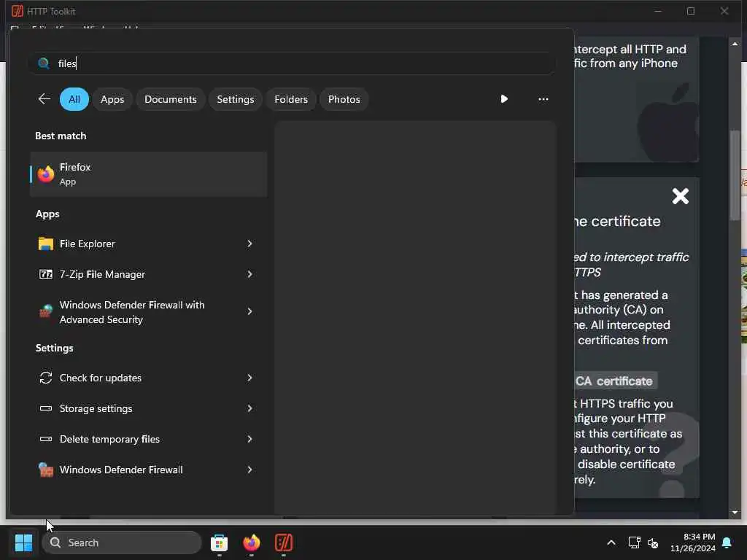Click scrollbar up arrow in HTTP Toolkit
This screenshot has width=747, height=560.
[735, 44]
